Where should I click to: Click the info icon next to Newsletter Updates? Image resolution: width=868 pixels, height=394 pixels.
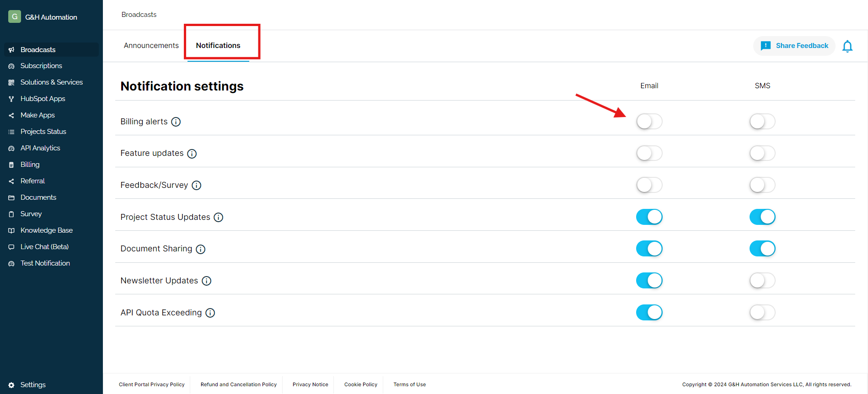pyautogui.click(x=206, y=281)
